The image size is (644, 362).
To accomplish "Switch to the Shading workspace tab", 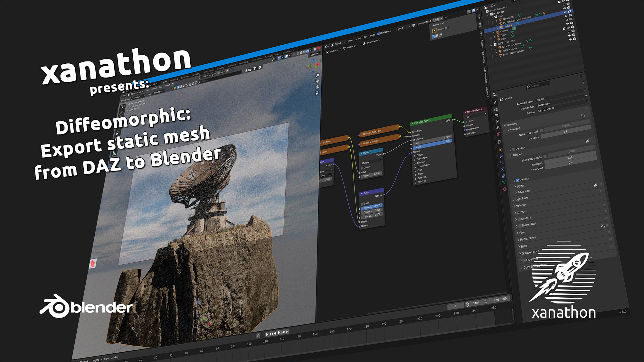I will pos(221,68).
